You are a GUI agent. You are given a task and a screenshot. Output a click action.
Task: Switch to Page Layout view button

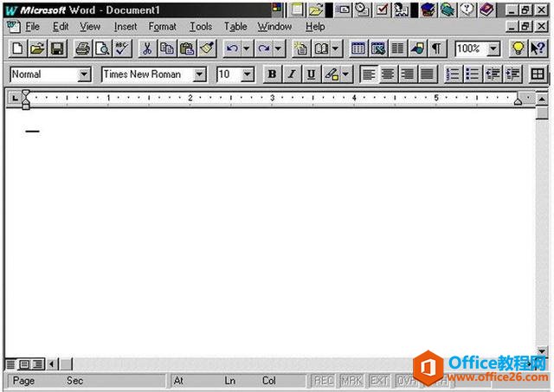24,364
